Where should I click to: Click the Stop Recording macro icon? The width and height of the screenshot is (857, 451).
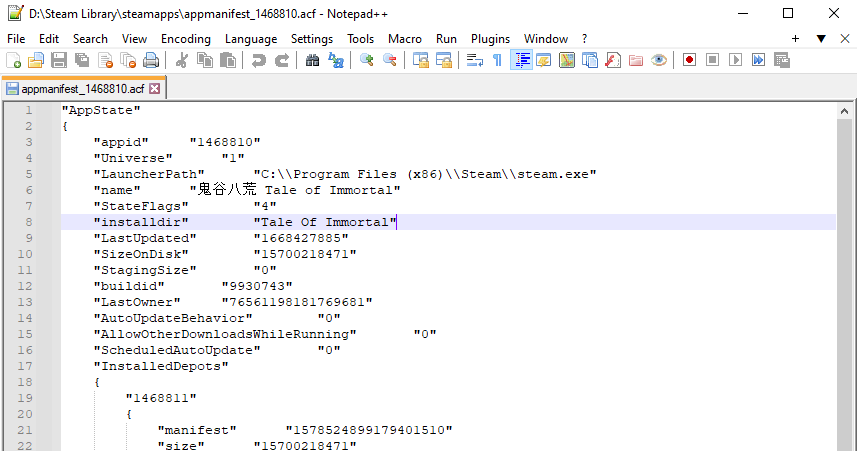(712, 60)
